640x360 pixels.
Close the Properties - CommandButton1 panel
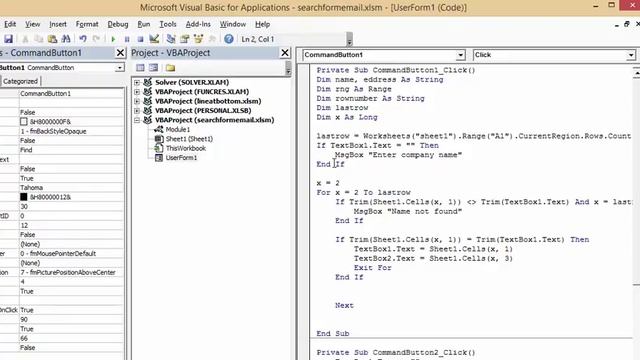click(120, 53)
